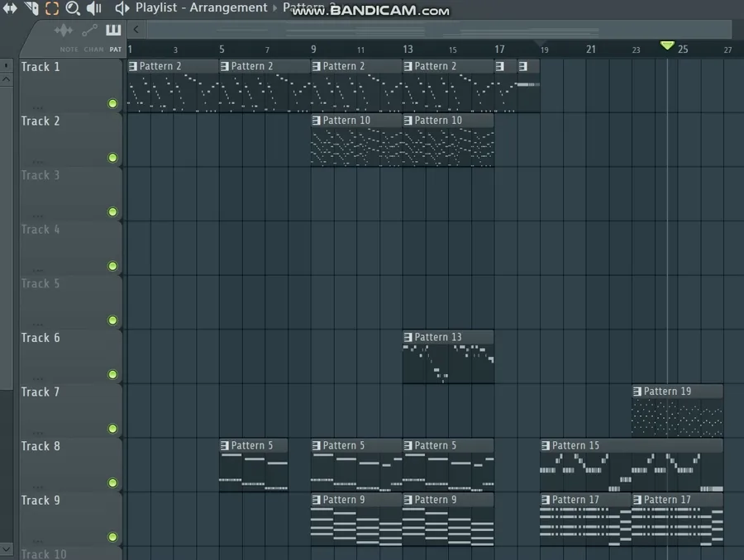The width and height of the screenshot is (744, 560).
Task: Select the Track 7 header label
Action: pyautogui.click(x=41, y=392)
